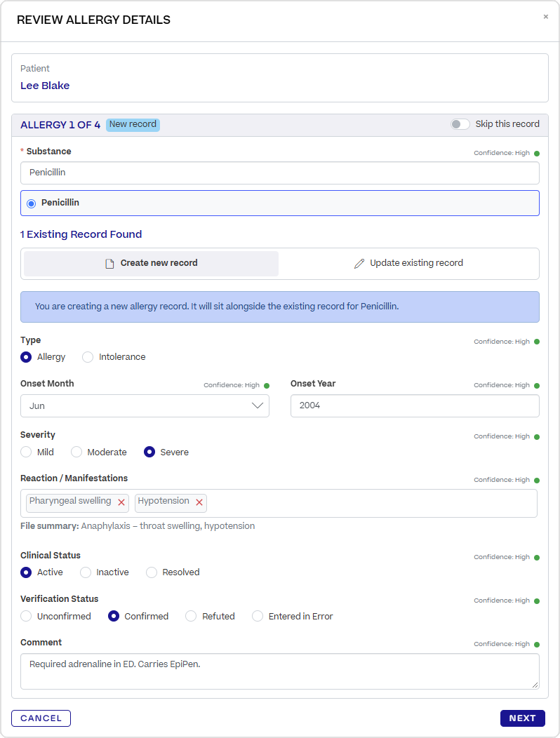Choose Intolerance as the type

pyautogui.click(x=88, y=357)
